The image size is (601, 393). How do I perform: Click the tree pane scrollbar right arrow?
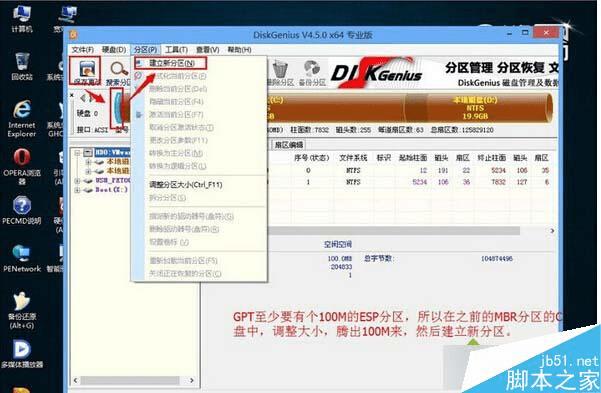click(192, 380)
